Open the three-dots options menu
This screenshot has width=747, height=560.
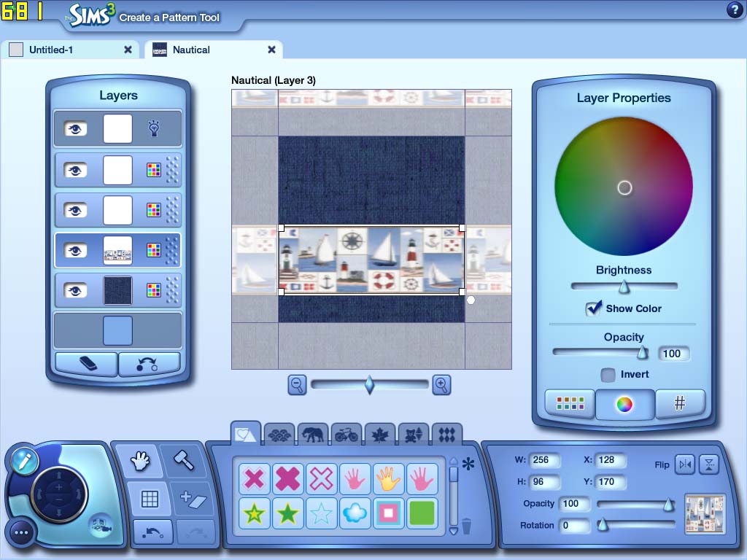pyautogui.click(x=20, y=533)
